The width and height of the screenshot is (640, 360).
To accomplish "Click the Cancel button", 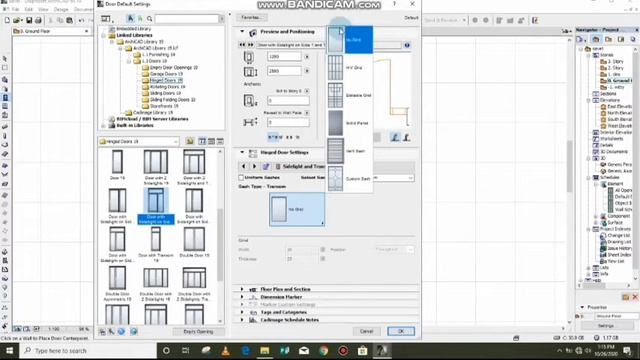I will pos(366,331).
